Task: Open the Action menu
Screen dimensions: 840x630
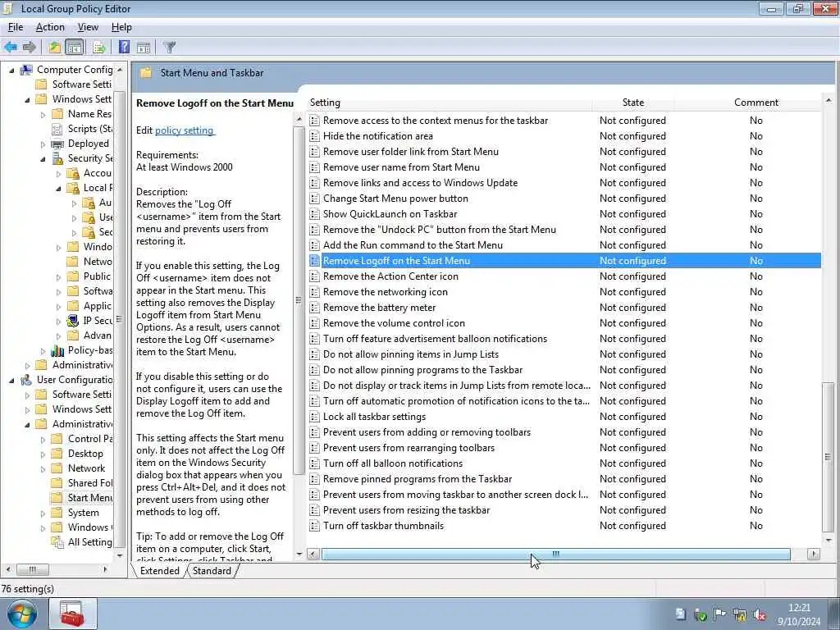Action: click(50, 27)
